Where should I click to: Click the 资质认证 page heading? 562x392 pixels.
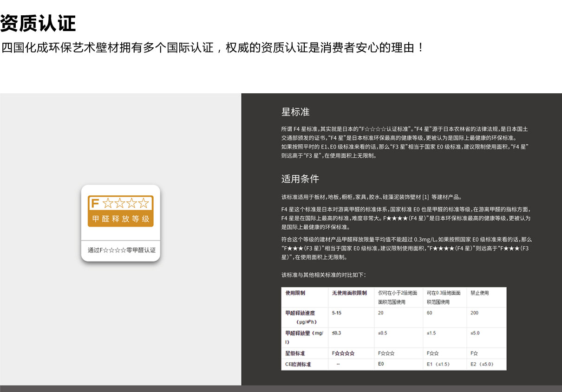click(x=38, y=23)
